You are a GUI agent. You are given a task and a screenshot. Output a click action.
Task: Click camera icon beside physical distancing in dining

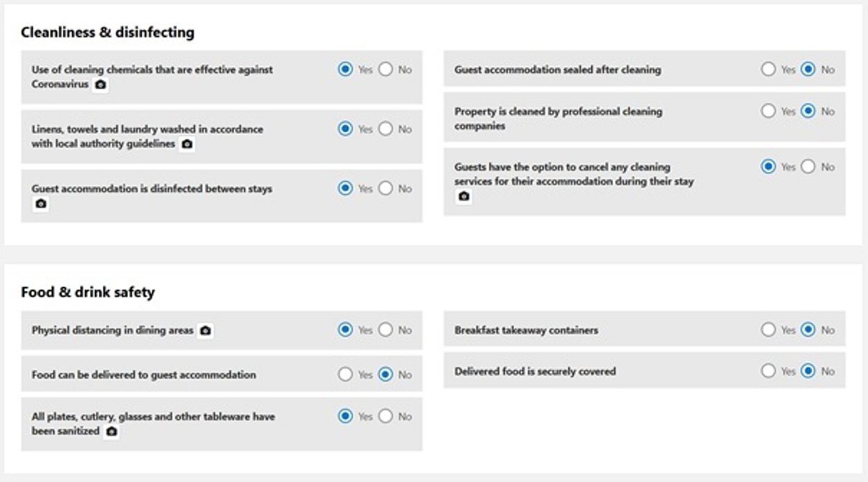tap(205, 331)
